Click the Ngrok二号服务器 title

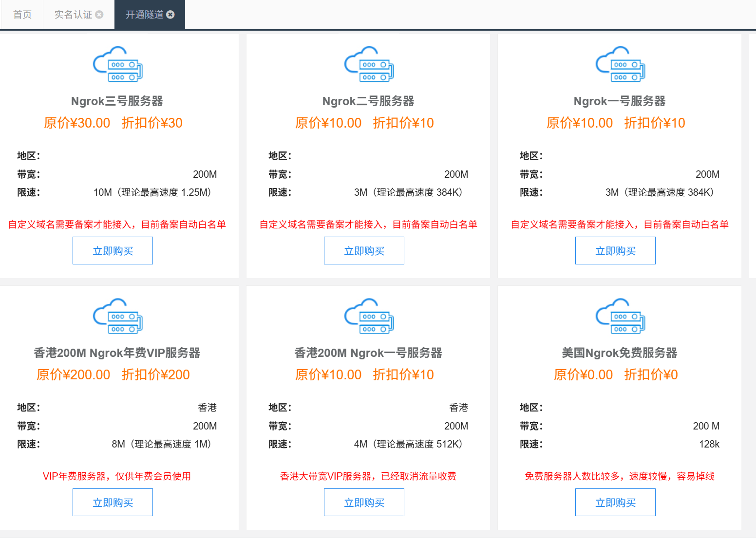point(368,101)
